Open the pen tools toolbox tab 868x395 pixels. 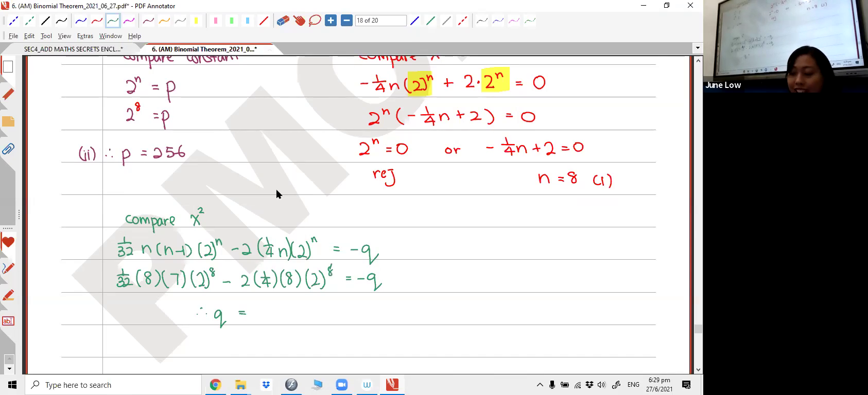tap(8, 268)
